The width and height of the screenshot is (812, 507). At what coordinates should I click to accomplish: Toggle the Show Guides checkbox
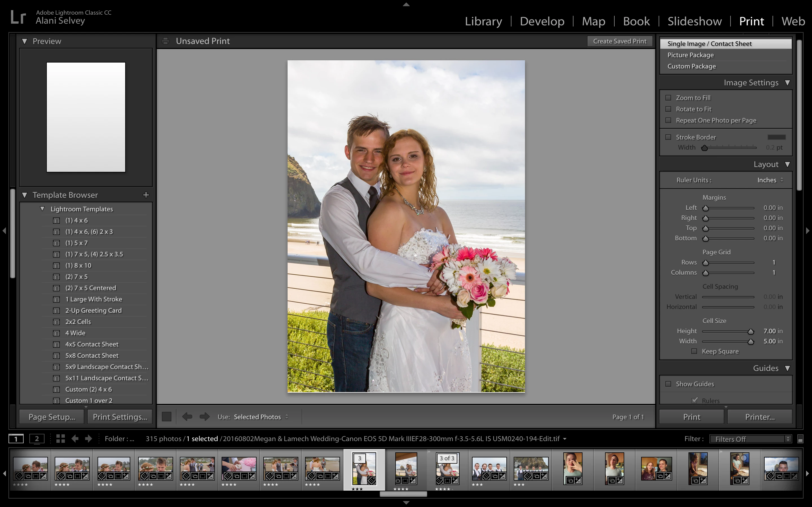(x=668, y=384)
